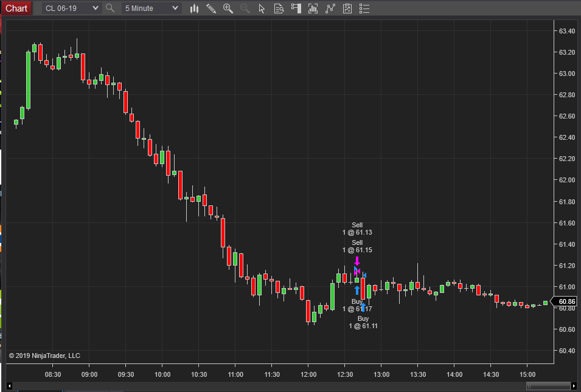Click the 'Buy 1 @ 61.11' execution label

[x=363, y=322]
